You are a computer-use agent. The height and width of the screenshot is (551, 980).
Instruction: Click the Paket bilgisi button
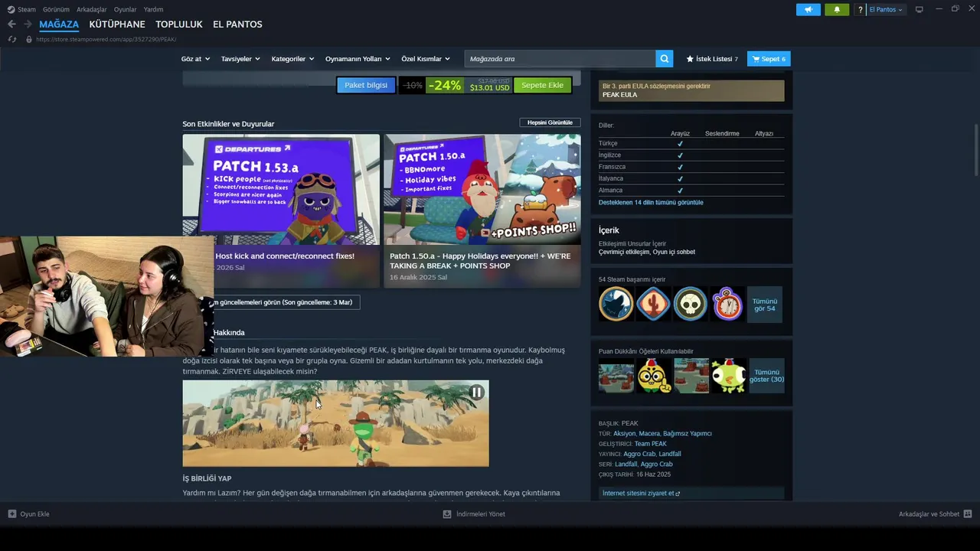(366, 85)
